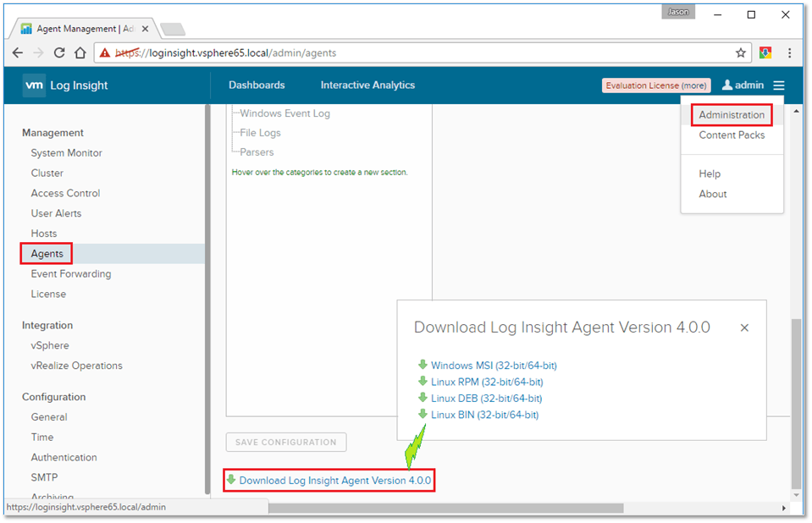This screenshot has width=812, height=523.
Task: Open SMTP configuration page
Action: pos(44,477)
